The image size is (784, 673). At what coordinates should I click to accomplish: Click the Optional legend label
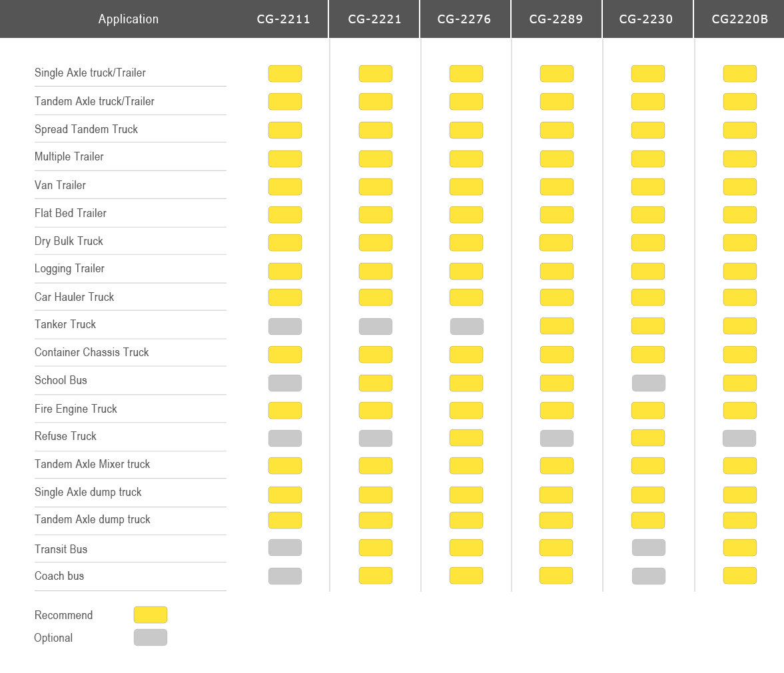click(53, 638)
